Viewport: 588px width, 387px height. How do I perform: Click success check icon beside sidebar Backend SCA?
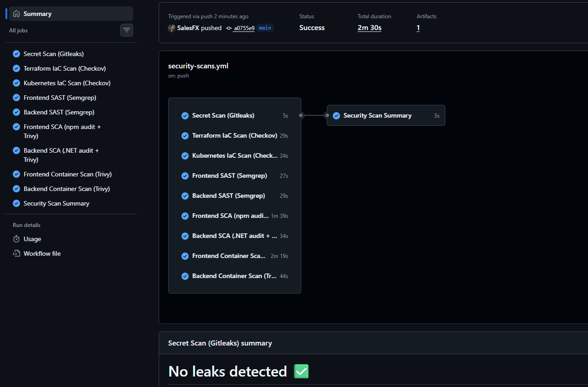tap(16, 150)
